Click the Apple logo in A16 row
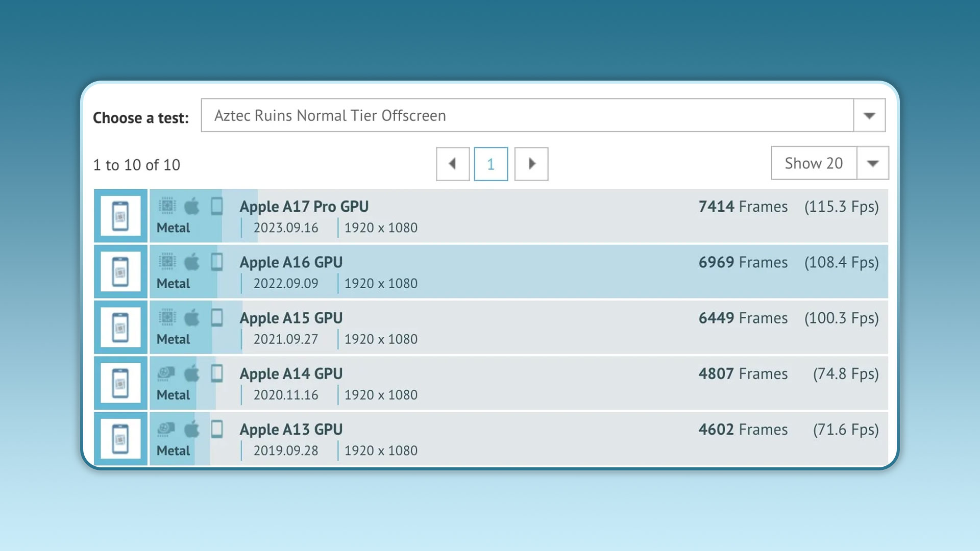Image resolution: width=980 pixels, height=551 pixels. tap(192, 262)
